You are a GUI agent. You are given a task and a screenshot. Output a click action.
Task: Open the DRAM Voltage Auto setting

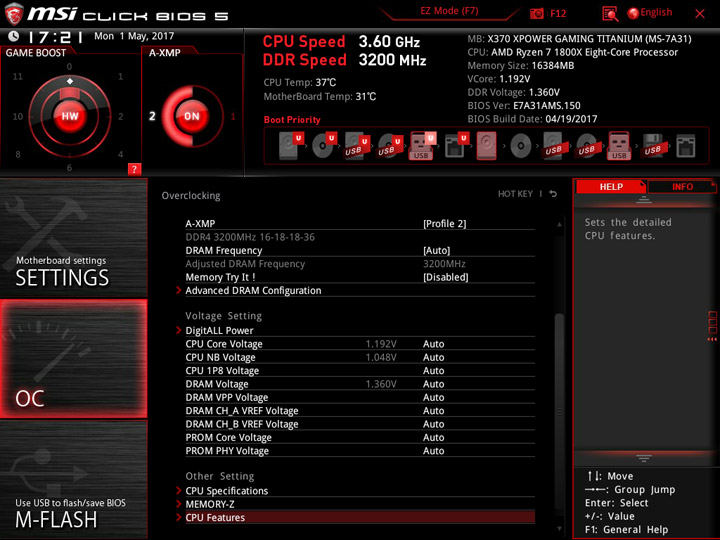[433, 384]
